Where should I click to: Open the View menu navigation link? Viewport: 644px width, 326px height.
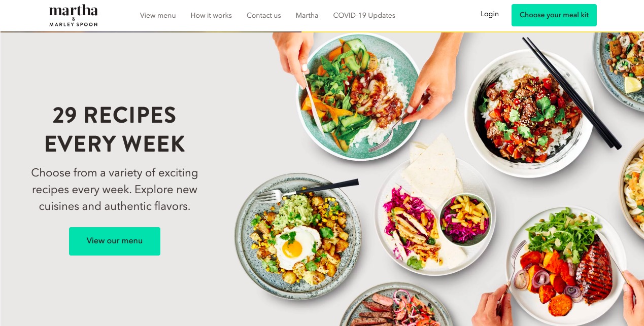click(158, 16)
